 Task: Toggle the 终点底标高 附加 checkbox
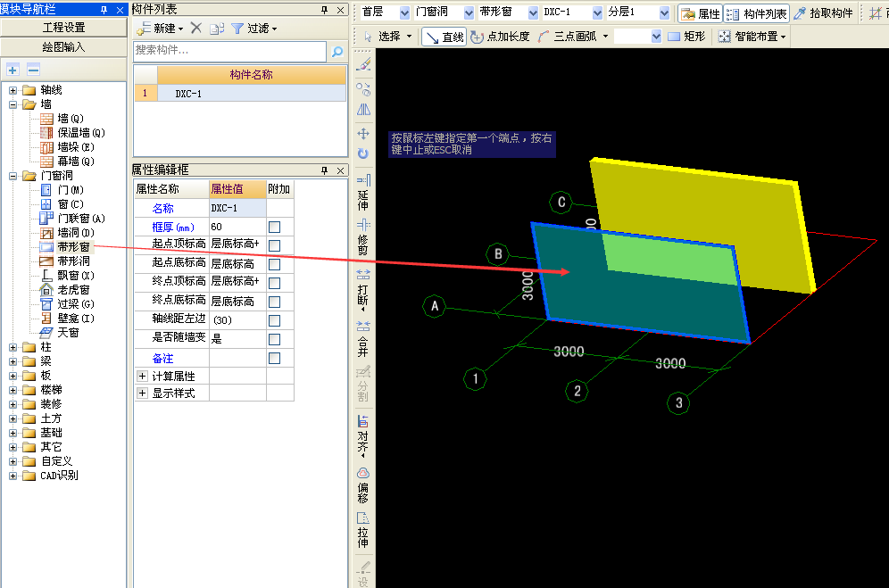coord(274,302)
